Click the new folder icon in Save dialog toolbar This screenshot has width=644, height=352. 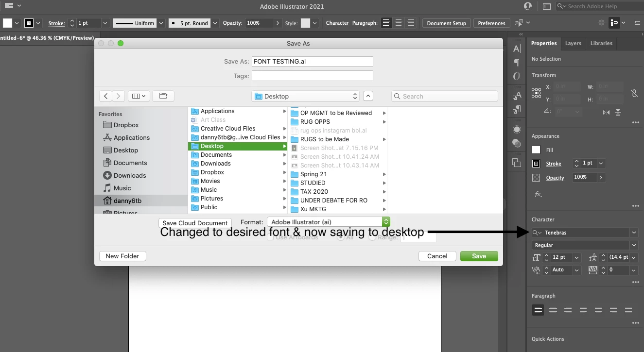click(x=163, y=96)
